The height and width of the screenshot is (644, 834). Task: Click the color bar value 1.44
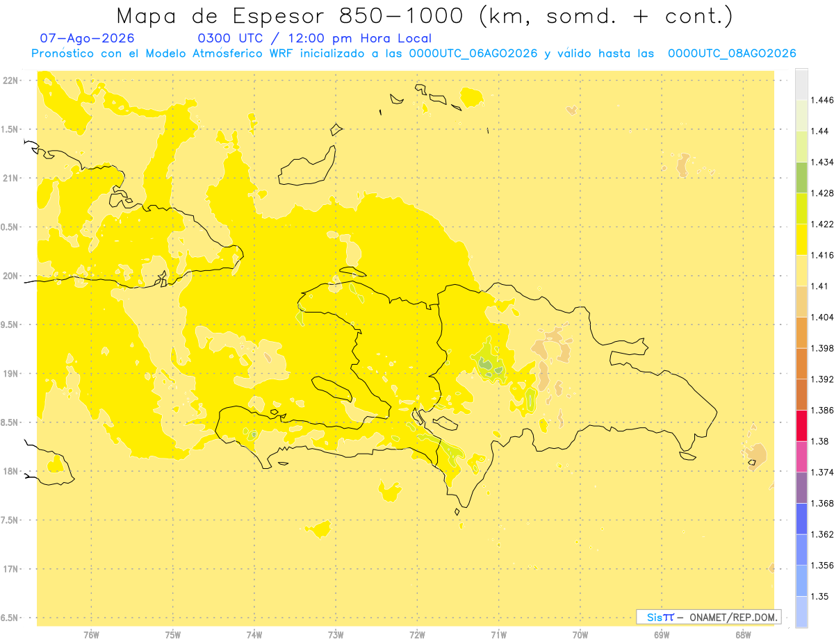coord(820,131)
